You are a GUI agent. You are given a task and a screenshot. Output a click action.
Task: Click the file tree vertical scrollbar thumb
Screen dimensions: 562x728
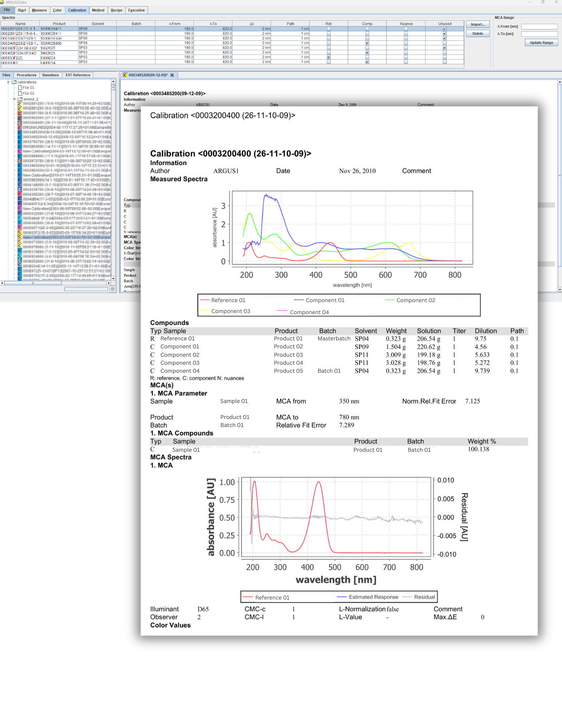pyautogui.click(x=113, y=87)
